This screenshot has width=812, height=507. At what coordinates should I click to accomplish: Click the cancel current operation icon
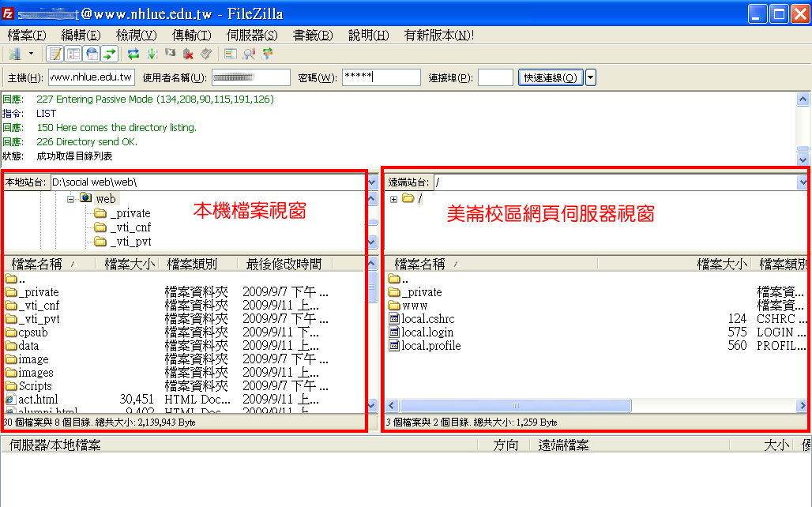(x=170, y=54)
